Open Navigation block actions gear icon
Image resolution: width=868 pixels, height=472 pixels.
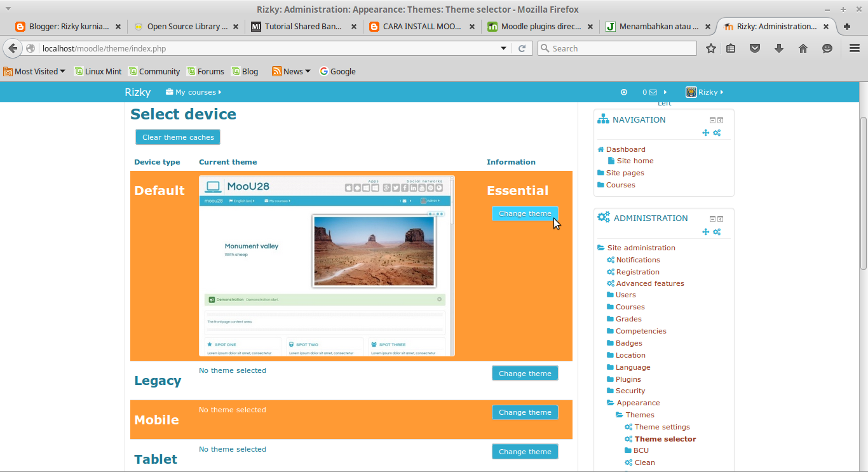pos(717,133)
